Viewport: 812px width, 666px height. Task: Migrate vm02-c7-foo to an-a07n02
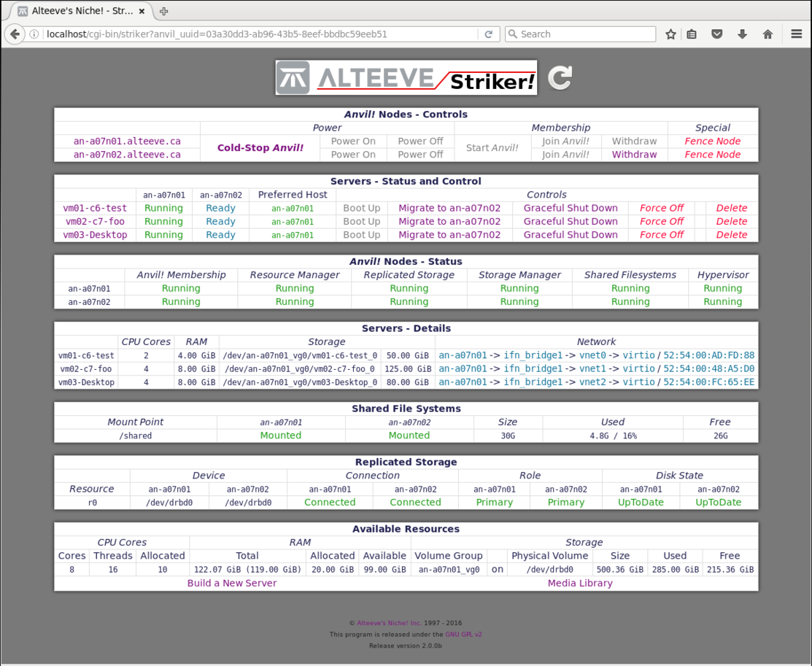449,222
